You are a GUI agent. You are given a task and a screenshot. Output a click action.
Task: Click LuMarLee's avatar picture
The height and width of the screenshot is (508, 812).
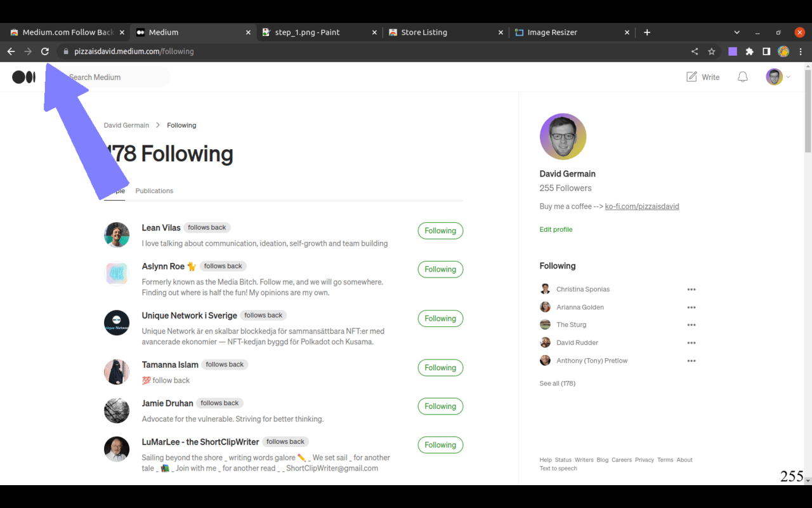point(117,450)
